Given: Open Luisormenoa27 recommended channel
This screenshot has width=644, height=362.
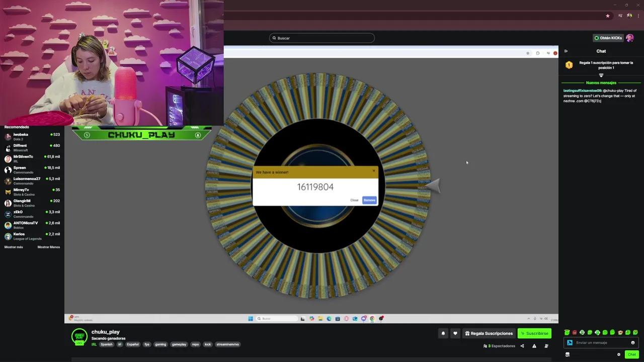Looking at the screenshot, I should coord(32,181).
